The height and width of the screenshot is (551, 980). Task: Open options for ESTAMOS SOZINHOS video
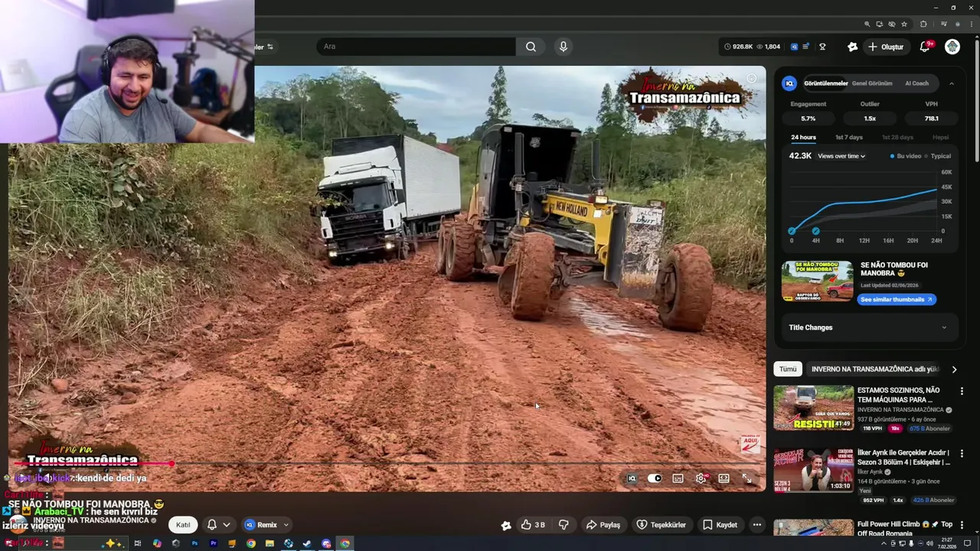[x=962, y=391]
